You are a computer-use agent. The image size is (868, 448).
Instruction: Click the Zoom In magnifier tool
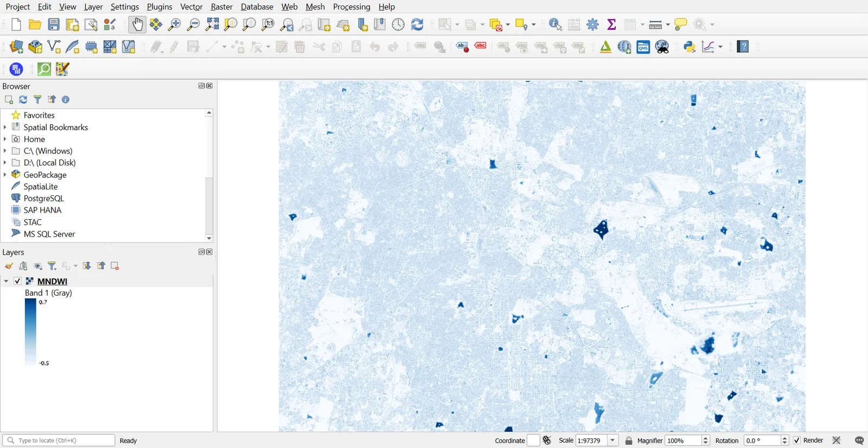(x=175, y=24)
